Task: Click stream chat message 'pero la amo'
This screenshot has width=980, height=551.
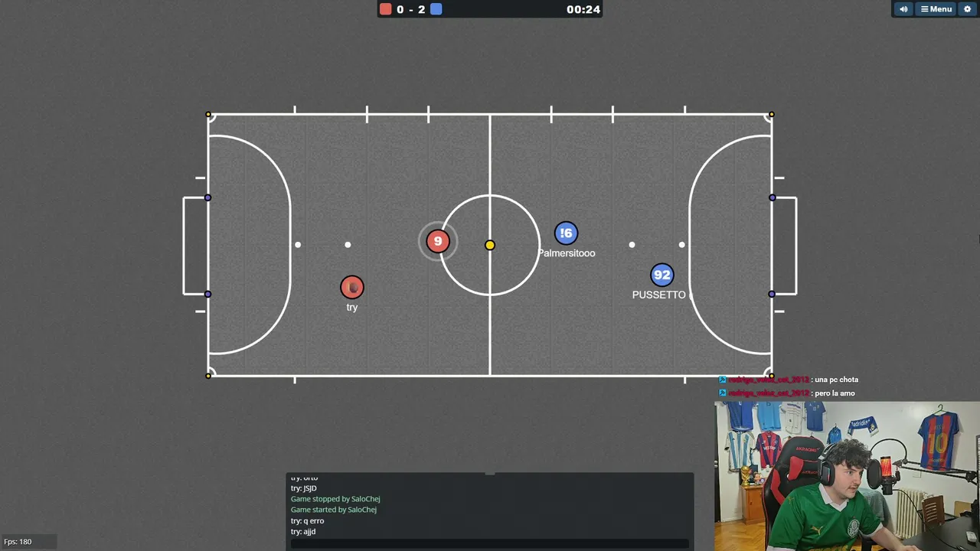Action: (x=835, y=393)
